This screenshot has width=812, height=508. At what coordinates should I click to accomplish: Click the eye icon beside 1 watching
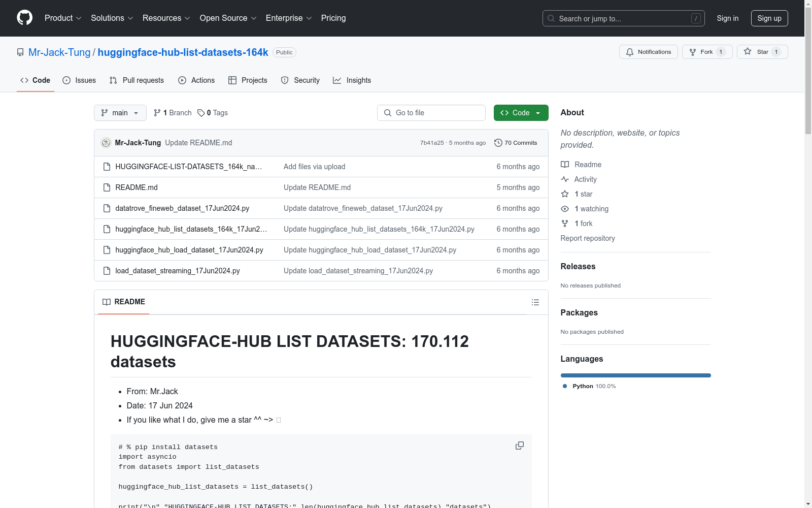click(x=565, y=209)
